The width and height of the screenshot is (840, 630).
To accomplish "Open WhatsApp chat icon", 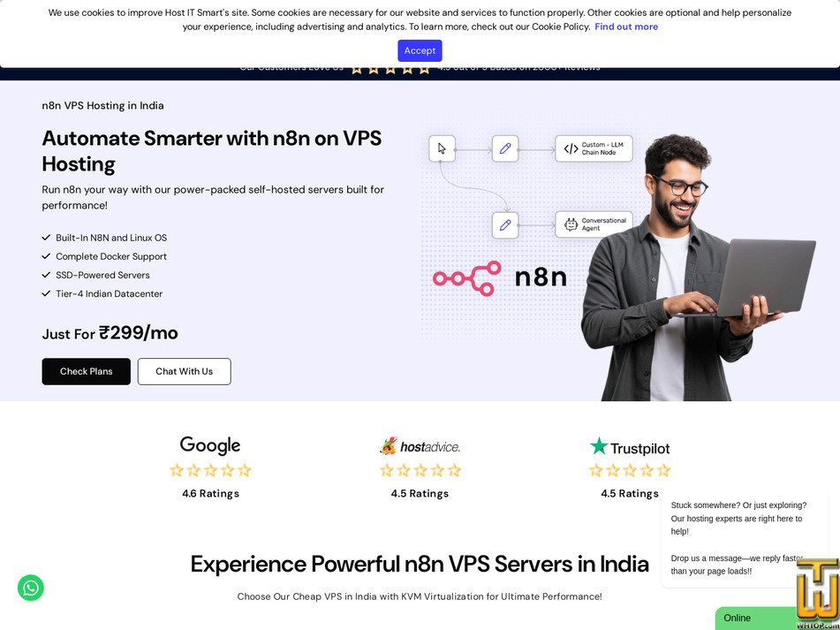I will point(31,588).
